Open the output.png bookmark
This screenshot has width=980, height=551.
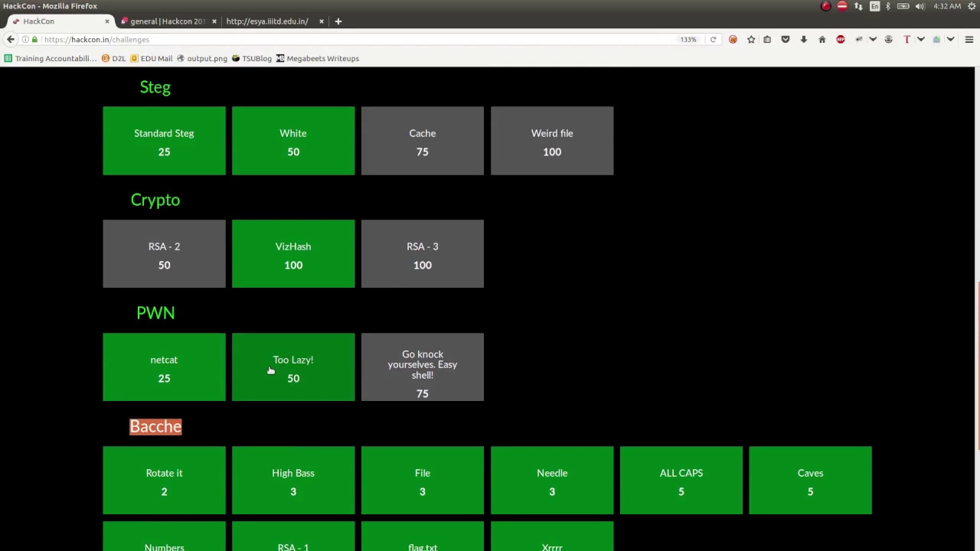[202, 58]
